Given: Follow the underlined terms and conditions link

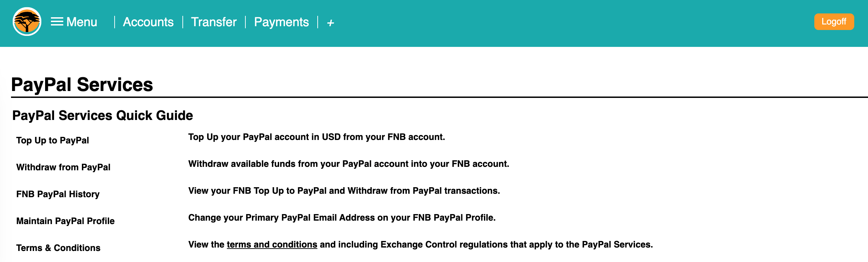Looking at the screenshot, I should coord(272,244).
